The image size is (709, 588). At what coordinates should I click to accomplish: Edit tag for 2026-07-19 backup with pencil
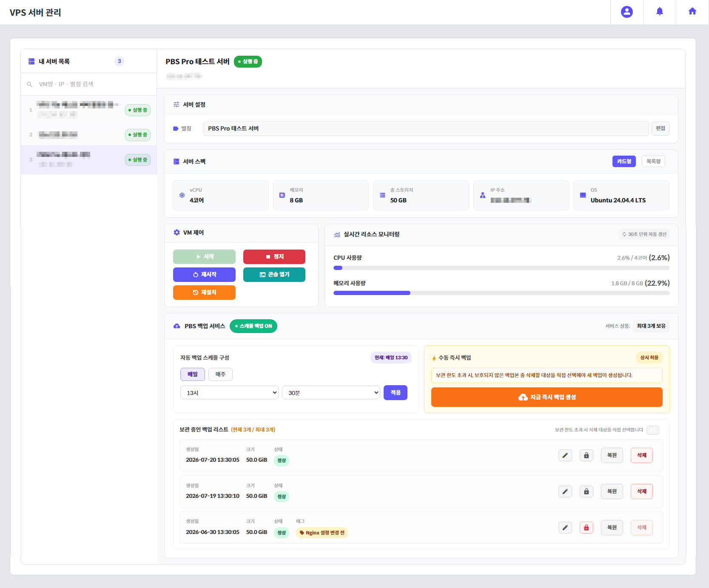(x=565, y=491)
